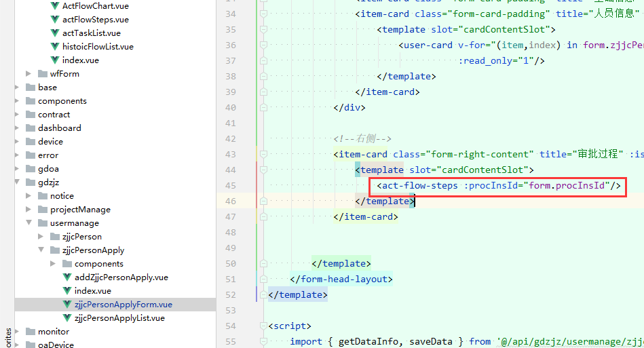Click the Vue icon beside ActFlowChart.vue
The image size is (644, 348).
point(55,6)
